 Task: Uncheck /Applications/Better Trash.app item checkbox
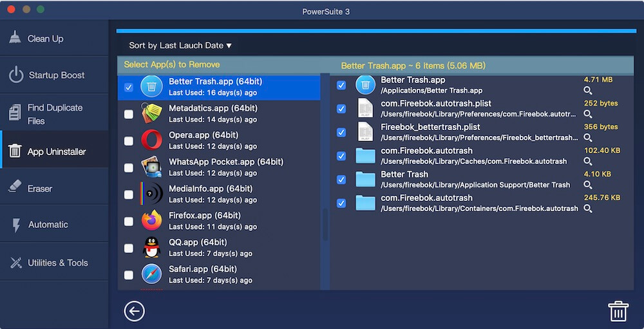pos(341,85)
